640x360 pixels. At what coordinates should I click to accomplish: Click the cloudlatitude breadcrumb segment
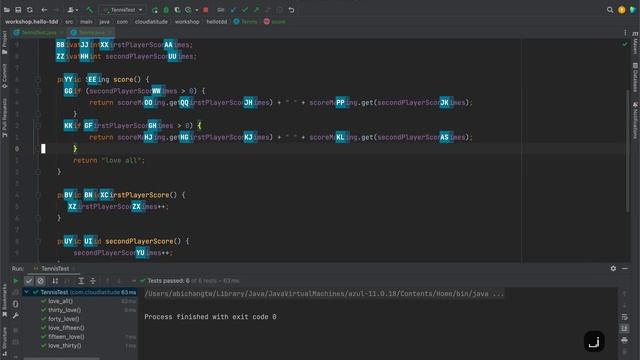click(151, 22)
